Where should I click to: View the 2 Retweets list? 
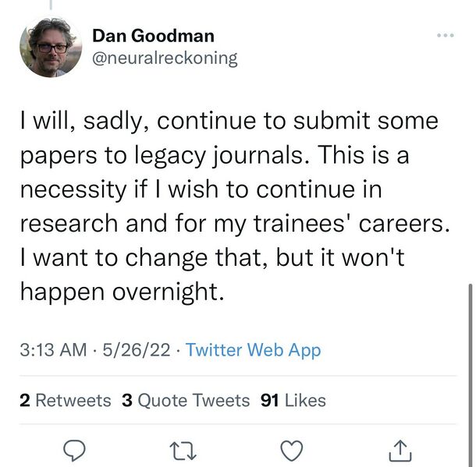[66, 401]
